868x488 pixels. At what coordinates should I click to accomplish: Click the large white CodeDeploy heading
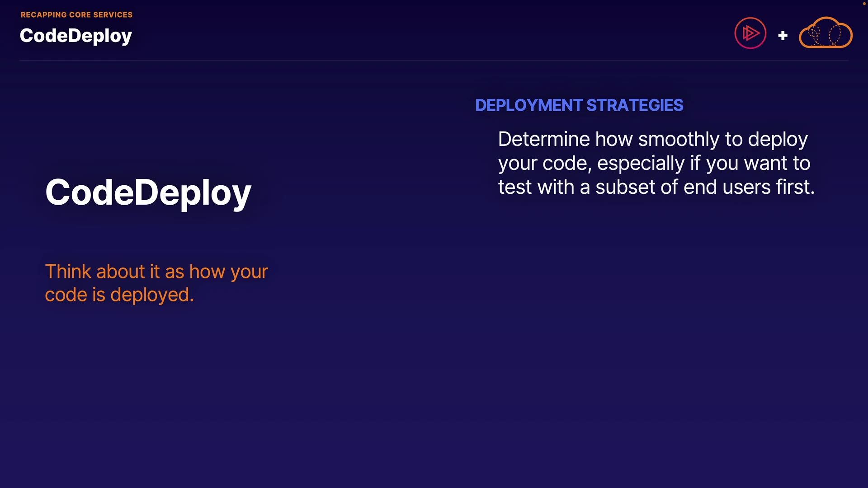[x=148, y=192]
